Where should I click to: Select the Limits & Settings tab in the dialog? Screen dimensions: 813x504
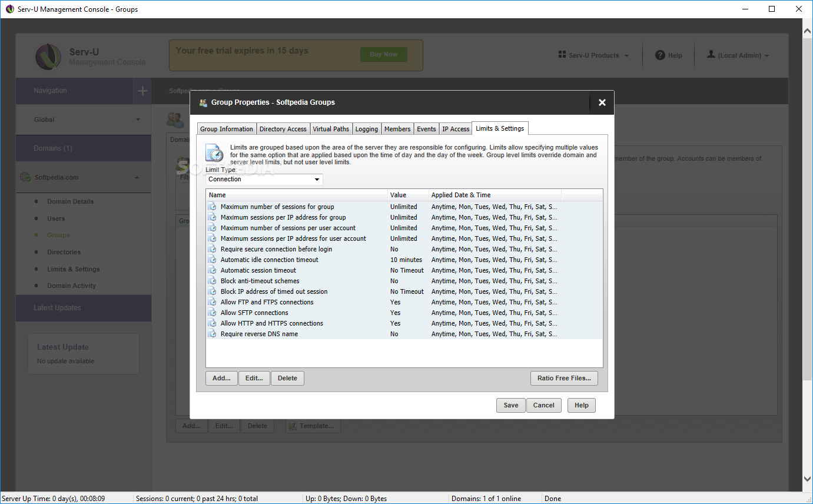[500, 128]
